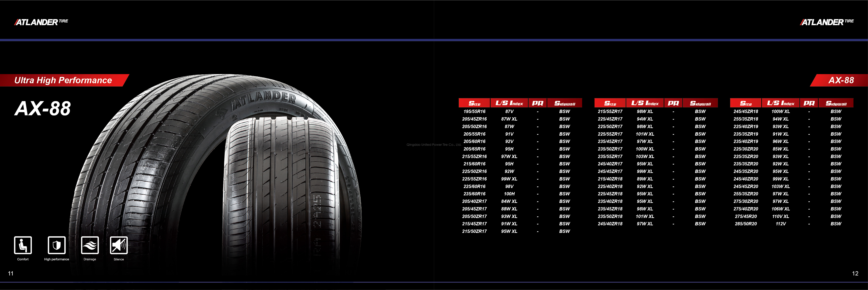Click the Atlander Tire logo on page 12

point(827,22)
